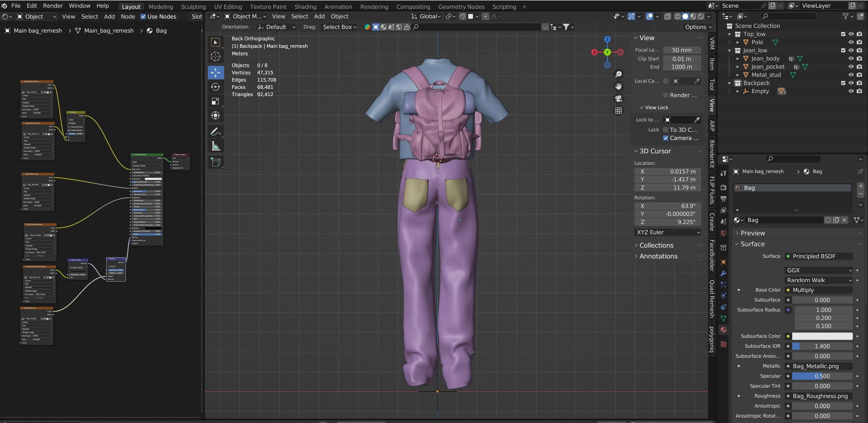Open the Output properties tab icon
The image size is (868, 423).
724,198
